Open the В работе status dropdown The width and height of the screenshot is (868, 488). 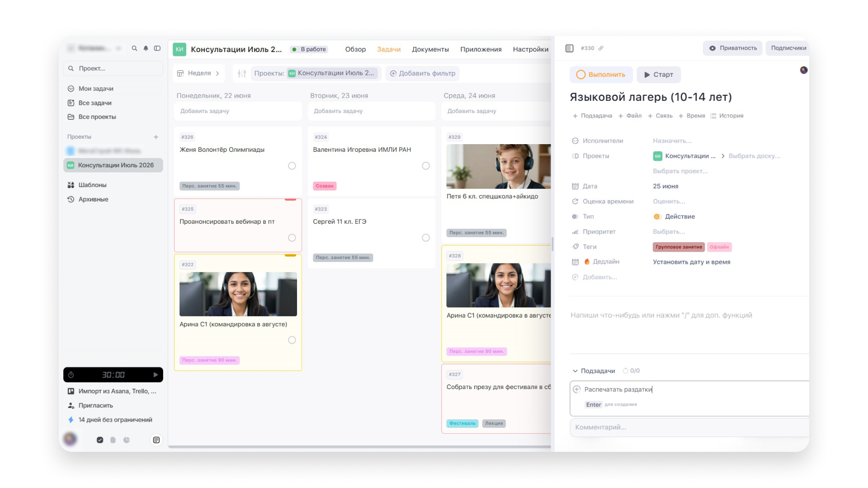pos(310,49)
